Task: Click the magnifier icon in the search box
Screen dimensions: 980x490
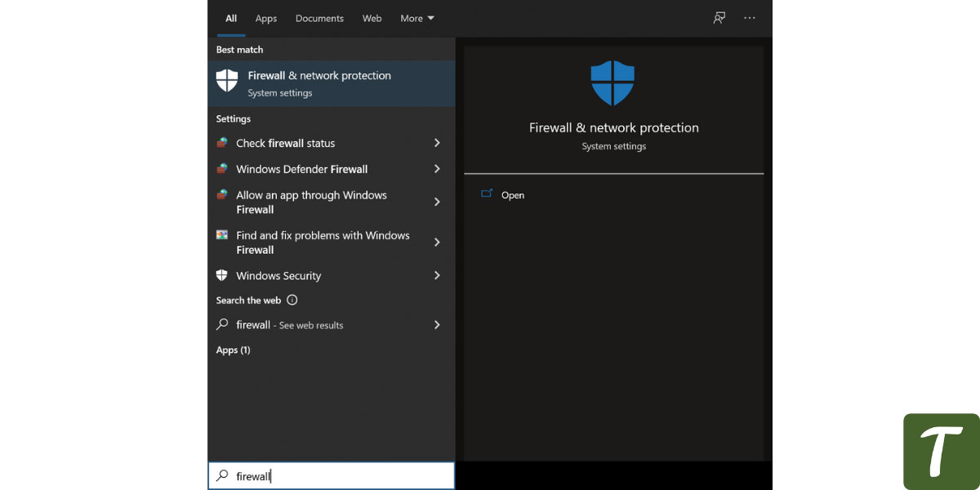Action: pyautogui.click(x=222, y=475)
